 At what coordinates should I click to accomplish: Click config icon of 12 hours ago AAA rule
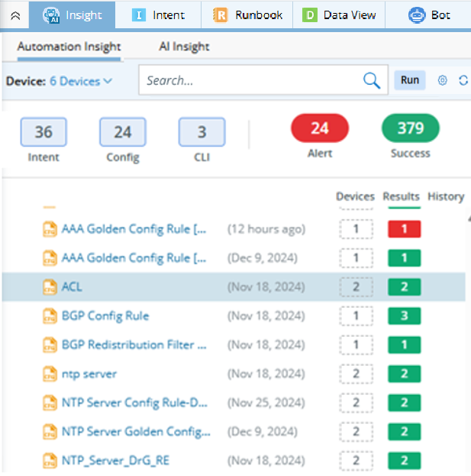coord(50,229)
